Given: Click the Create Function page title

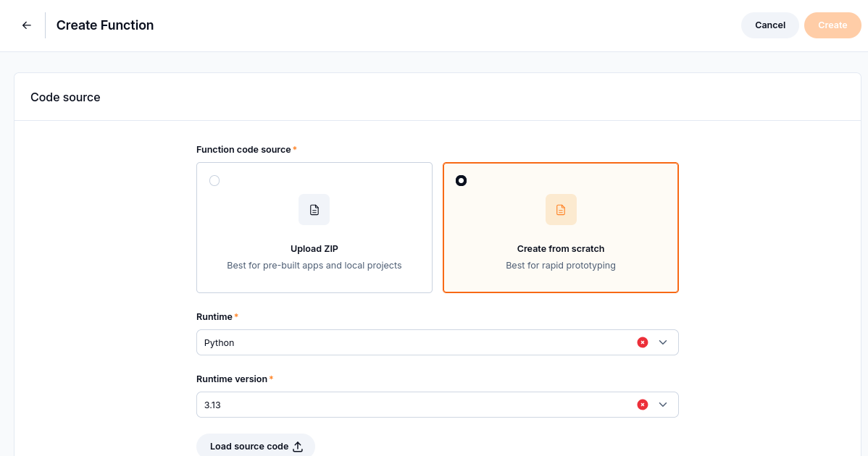Looking at the screenshot, I should pyautogui.click(x=105, y=25).
